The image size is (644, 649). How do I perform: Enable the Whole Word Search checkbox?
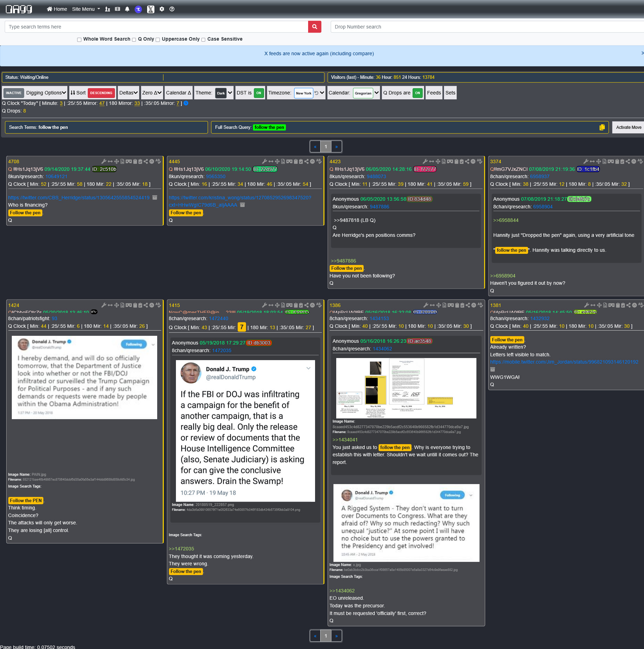pos(79,40)
